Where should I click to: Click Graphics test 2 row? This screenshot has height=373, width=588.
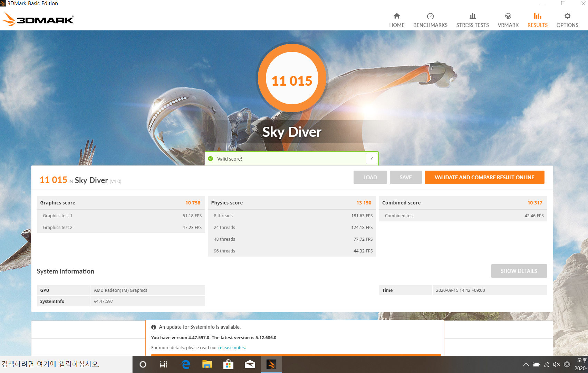(x=121, y=227)
